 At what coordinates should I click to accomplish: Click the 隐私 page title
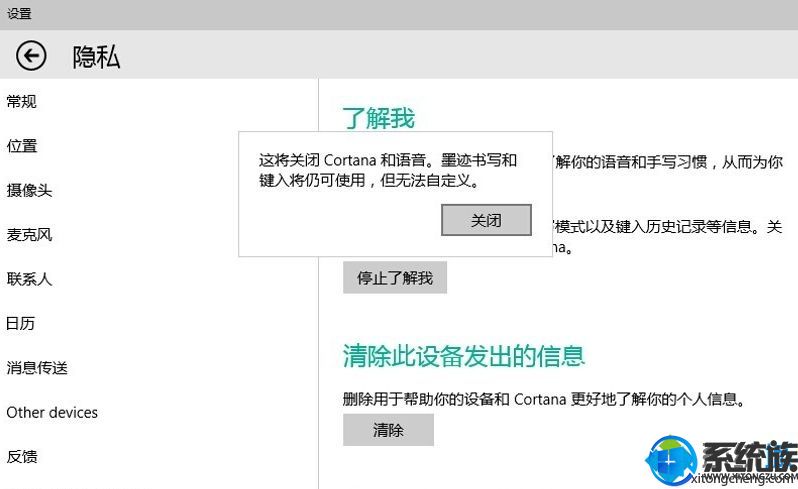point(96,56)
